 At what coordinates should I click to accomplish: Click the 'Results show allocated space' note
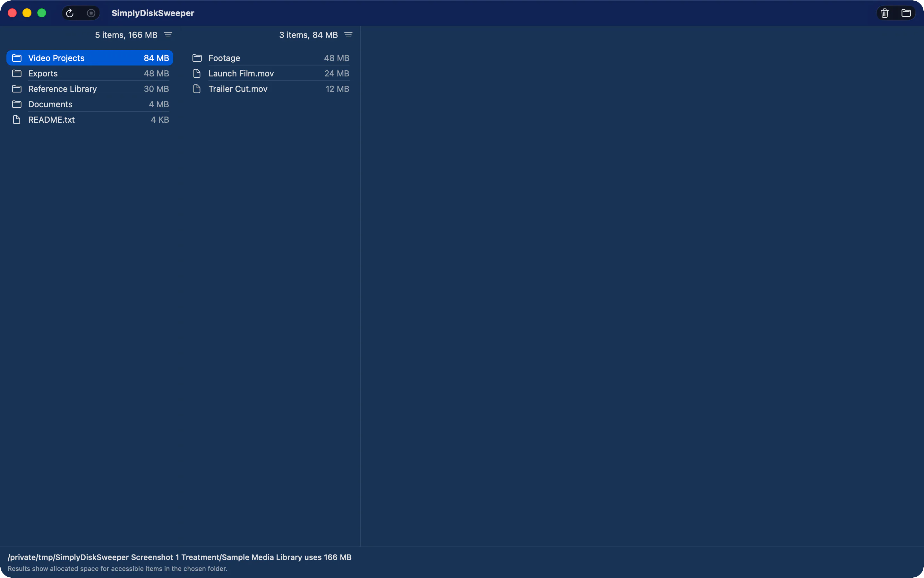click(x=117, y=568)
